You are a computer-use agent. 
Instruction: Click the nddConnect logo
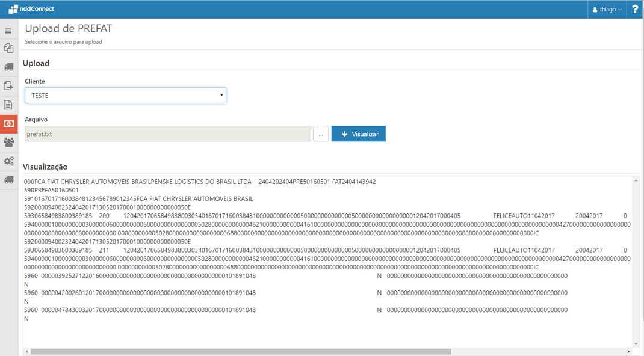31,9
